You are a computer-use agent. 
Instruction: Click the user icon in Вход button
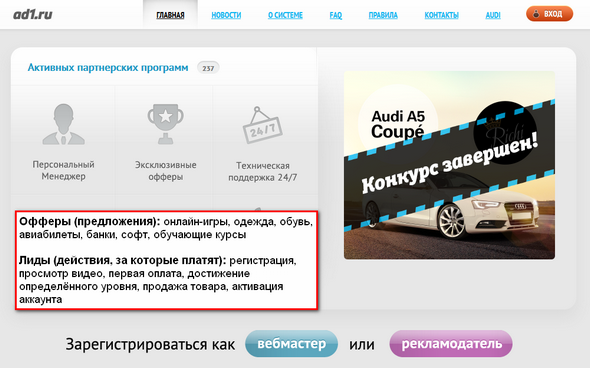537,14
